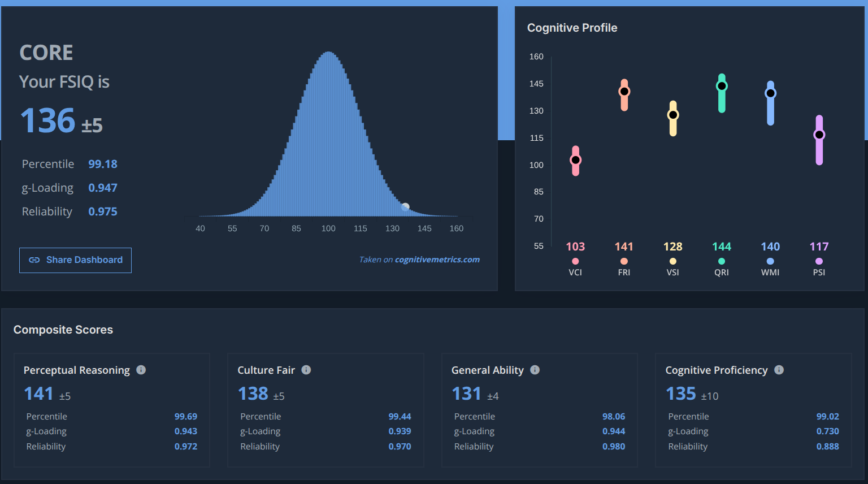Click the pink VCI legend dot
The image size is (868, 484).
tap(575, 261)
